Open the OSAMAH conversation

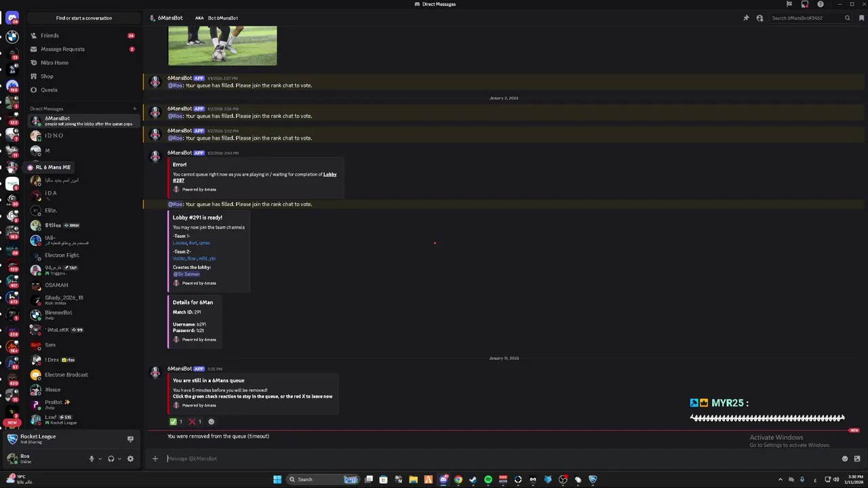pos(84,285)
